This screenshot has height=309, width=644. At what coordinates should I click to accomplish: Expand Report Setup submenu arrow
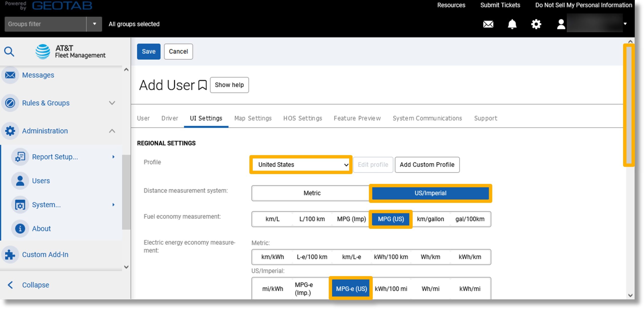[x=113, y=157]
